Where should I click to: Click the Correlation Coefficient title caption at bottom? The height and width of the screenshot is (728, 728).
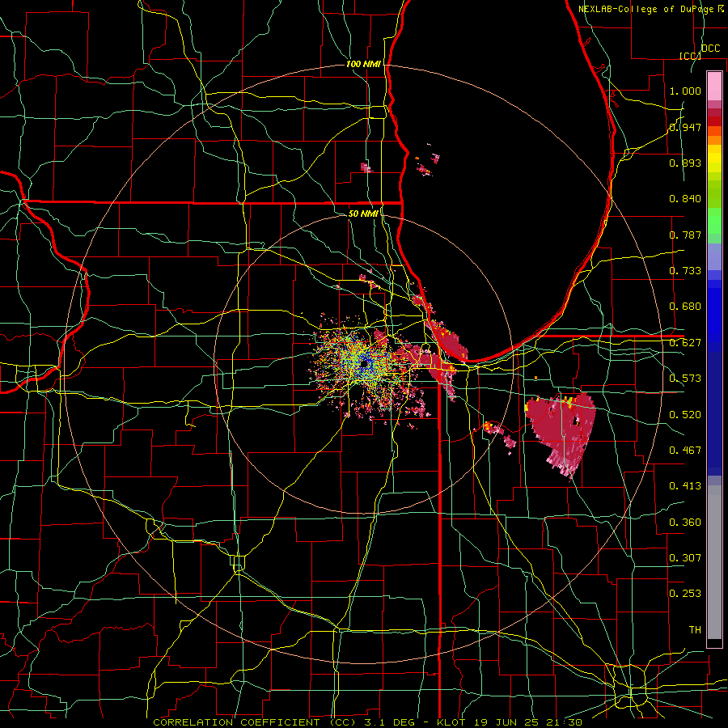tap(367, 722)
